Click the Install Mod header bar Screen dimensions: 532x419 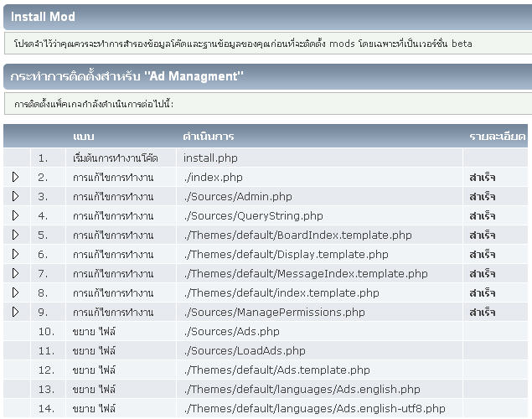point(266,17)
